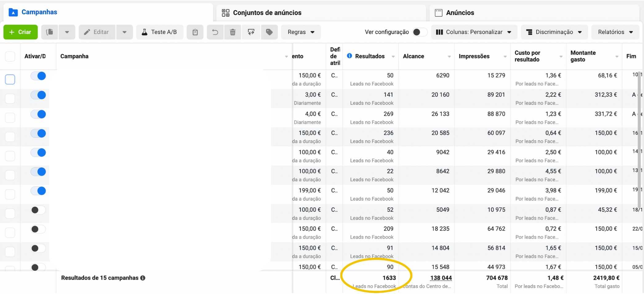Toggle the Ver configuração switch
The image size is (644, 294).
420,32
